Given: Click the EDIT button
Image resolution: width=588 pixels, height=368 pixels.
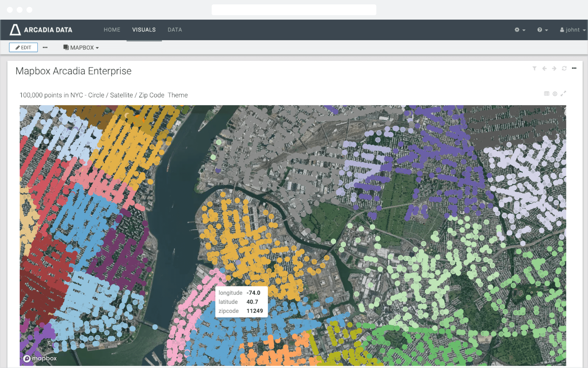Looking at the screenshot, I should [x=23, y=47].
